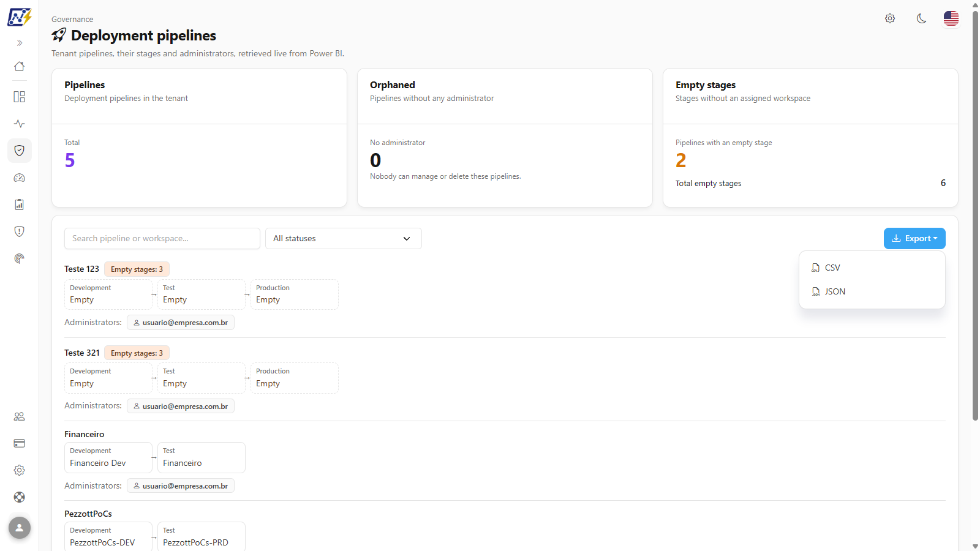Viewport: 980px width, 551px height.
Task: Select the Financeiro Dev development stage
Action: [108, 457]
